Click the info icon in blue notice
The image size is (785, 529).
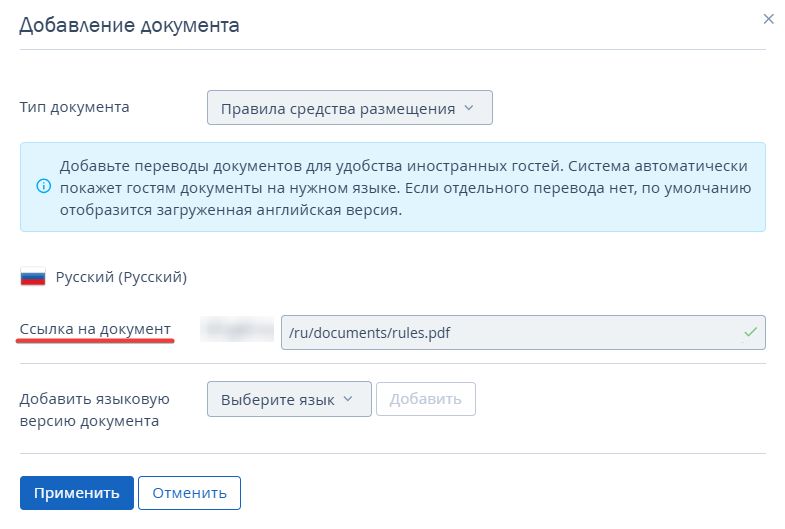point(43,186)
